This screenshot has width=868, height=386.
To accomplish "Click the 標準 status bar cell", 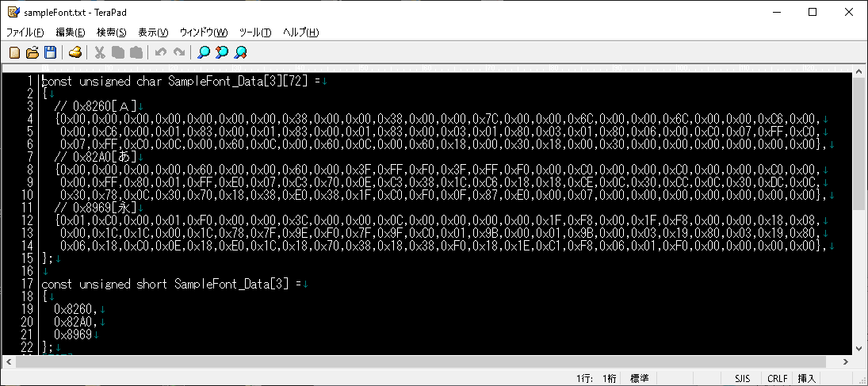I will point(640,379).
